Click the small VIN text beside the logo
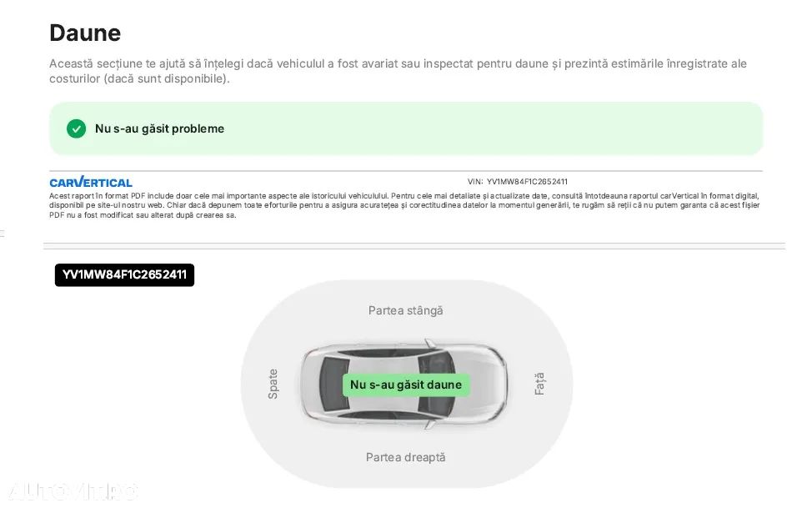812x508 pixels. tap(518, 181)
